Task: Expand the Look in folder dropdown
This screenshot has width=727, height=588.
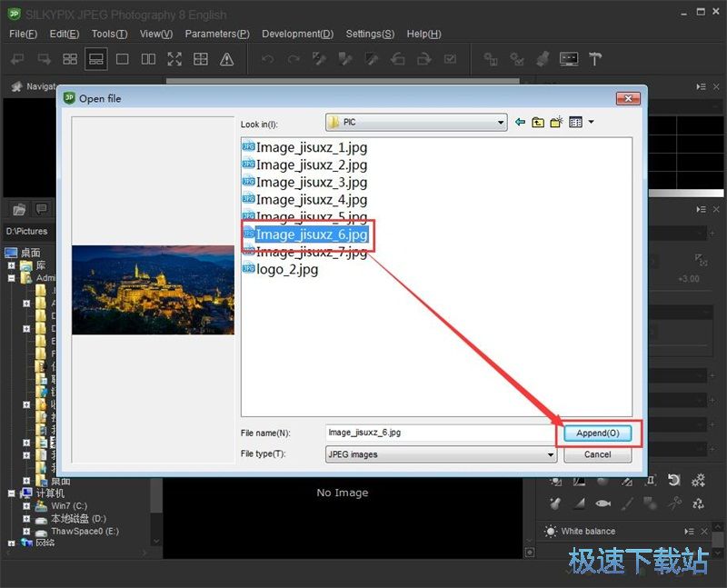Action: point(501,123)
